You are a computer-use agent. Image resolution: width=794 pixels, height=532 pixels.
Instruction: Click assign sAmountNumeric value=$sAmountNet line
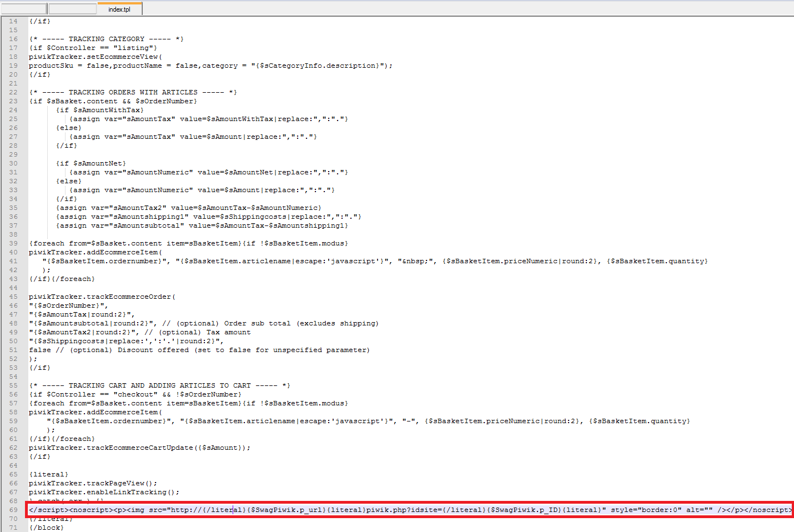tap(209, 172)
